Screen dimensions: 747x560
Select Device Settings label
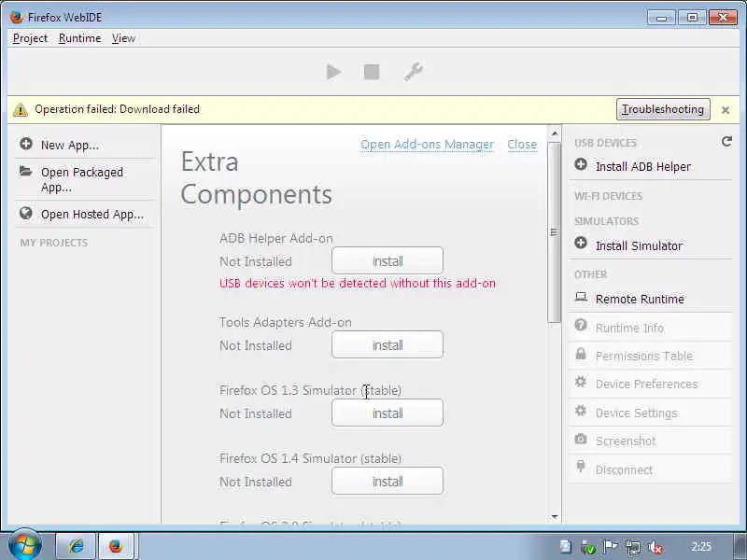click(x=636, y=413)
